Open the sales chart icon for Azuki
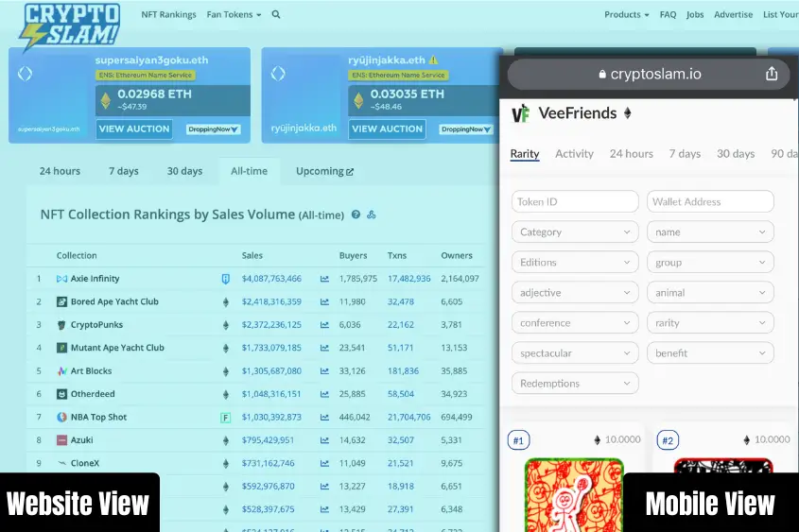Viewport: 799px width, 532px height. point(324,440)
